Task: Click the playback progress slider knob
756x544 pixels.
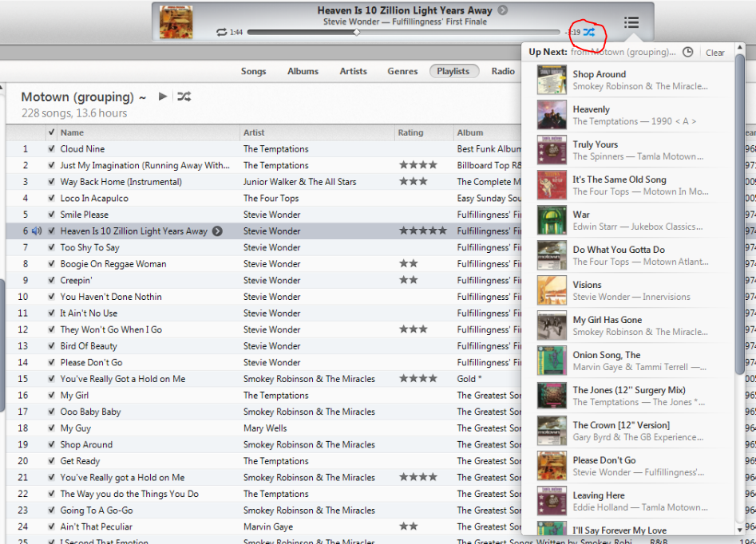Action: (356, 32)
